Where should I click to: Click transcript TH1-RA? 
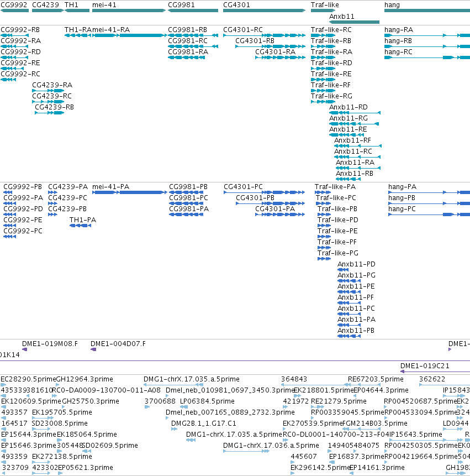point(78,35)
